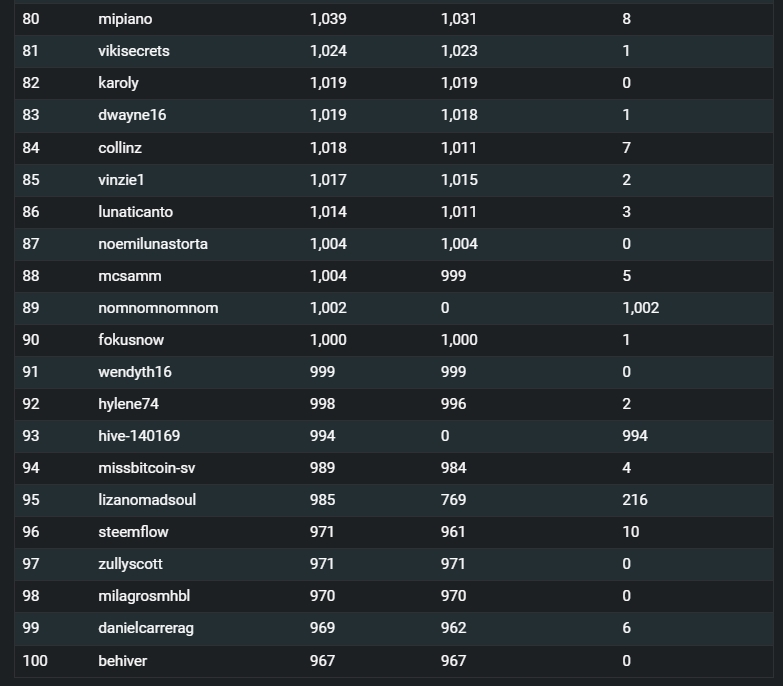Select the collinz row name
The height and width of the screenshot is (686, 783).
[x=120, y=148]
